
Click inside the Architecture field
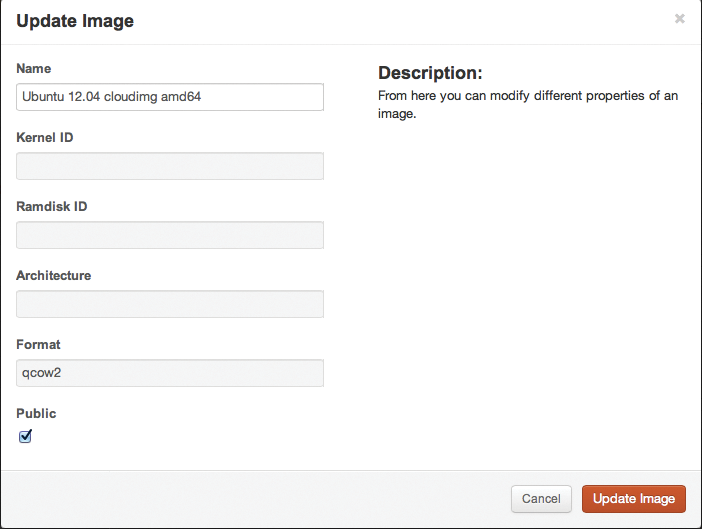170,304
